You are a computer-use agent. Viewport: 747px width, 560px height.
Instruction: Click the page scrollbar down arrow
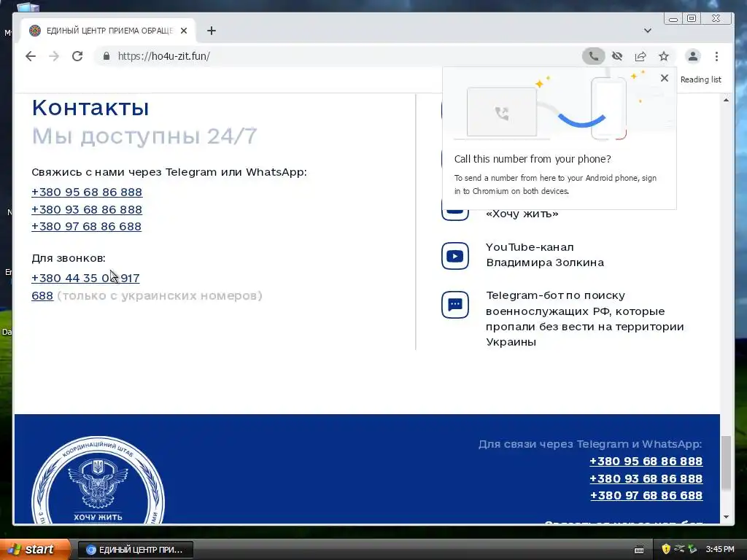point(726,517)
